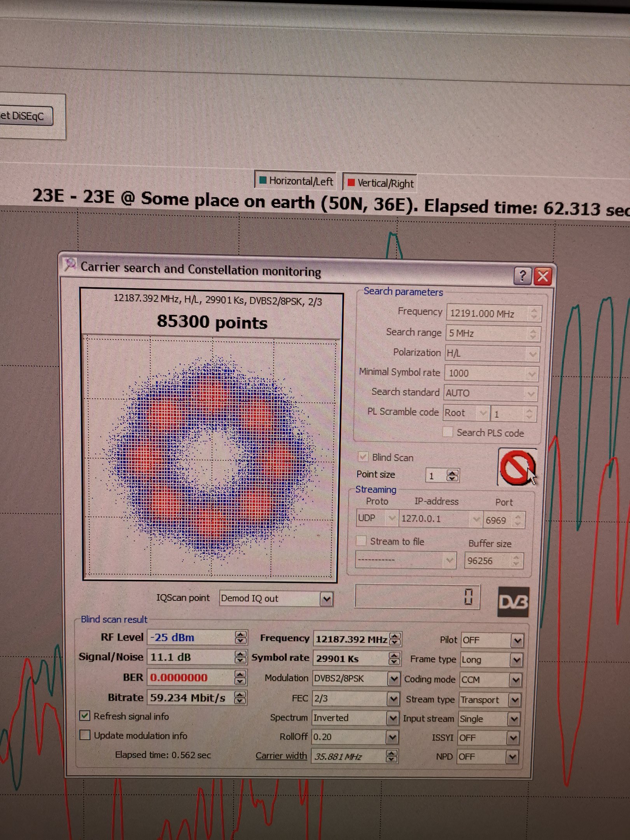
Task: Select the Horizontal/Left legend item
Action: (296, 181)
